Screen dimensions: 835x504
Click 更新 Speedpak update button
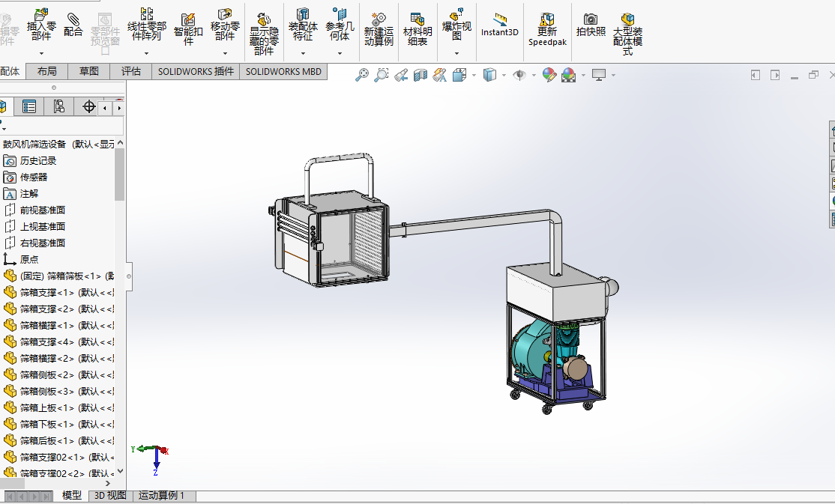click(547, 29)
